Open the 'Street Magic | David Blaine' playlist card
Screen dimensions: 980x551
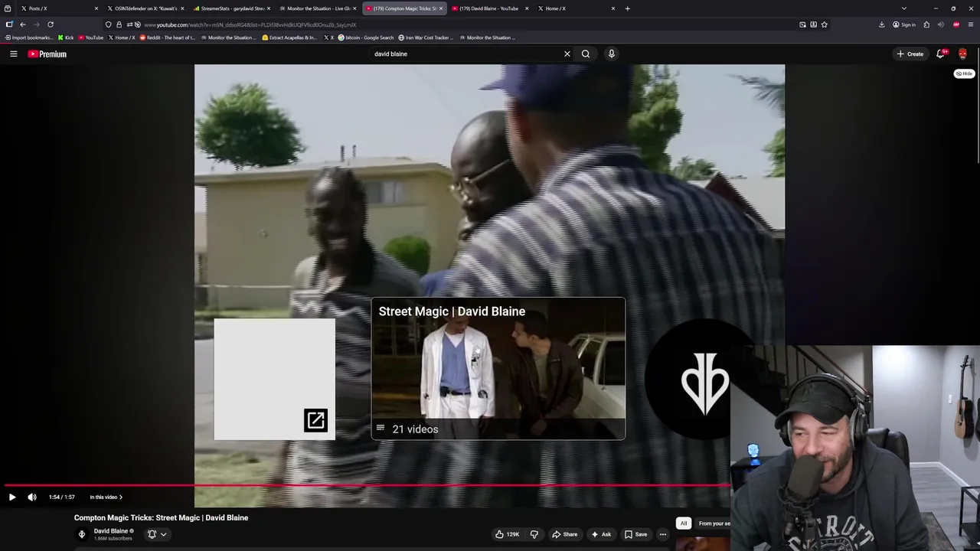click(x=498, y=368)
